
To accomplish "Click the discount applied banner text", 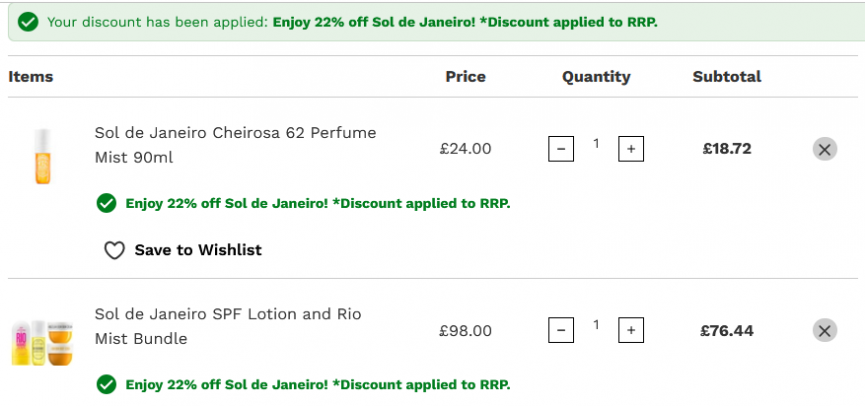I will pos(353,23).
